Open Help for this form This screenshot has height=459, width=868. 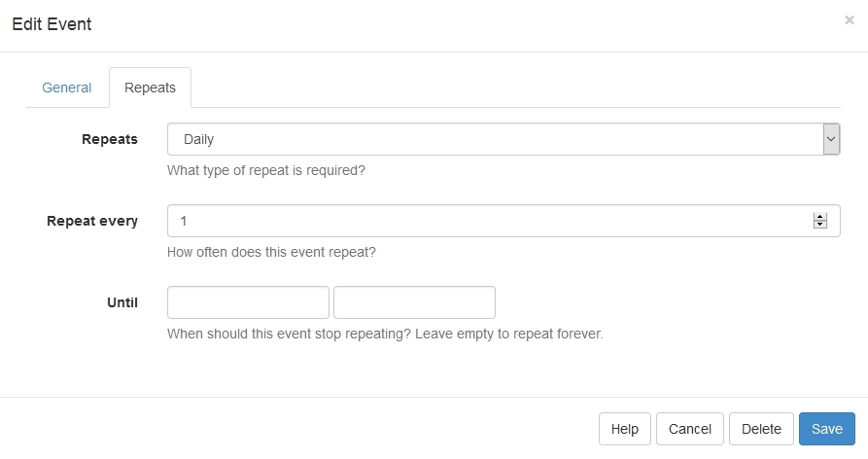624,429
